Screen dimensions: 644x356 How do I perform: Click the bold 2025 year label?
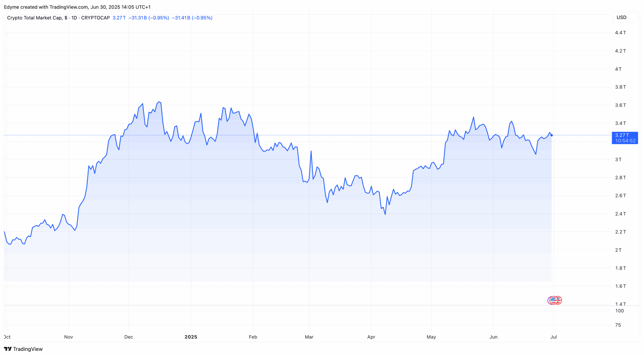191,337
